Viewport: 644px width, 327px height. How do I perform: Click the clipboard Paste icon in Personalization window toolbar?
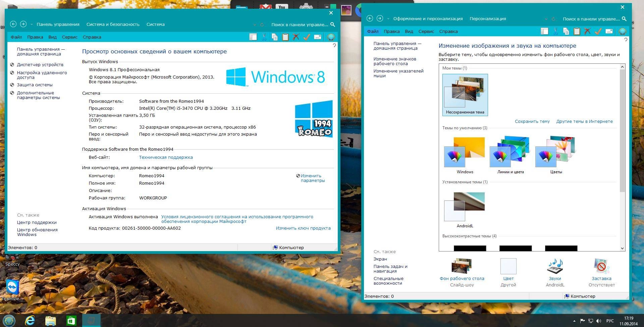[x=577, y=31]
